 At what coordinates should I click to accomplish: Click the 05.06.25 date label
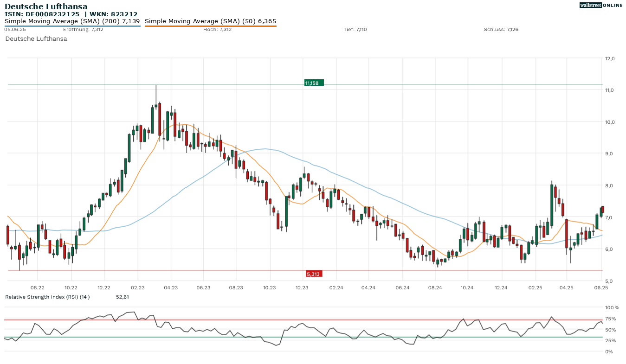click(15, 30)
